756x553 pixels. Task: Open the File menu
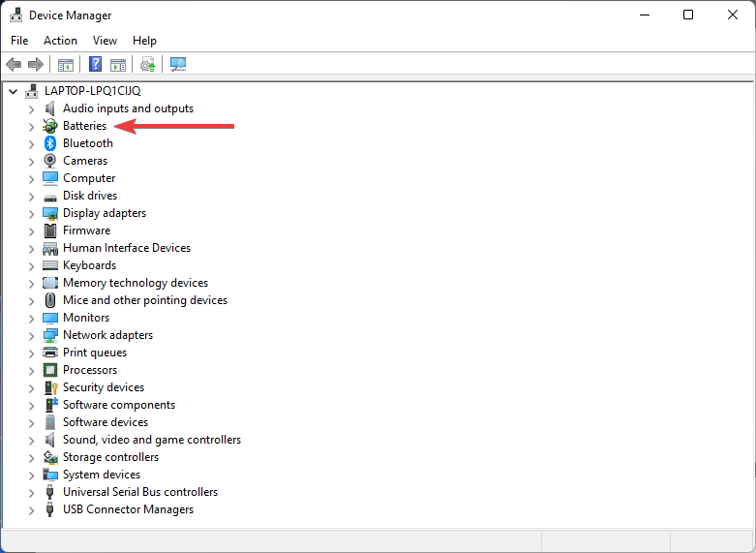[x=19, y=41]
